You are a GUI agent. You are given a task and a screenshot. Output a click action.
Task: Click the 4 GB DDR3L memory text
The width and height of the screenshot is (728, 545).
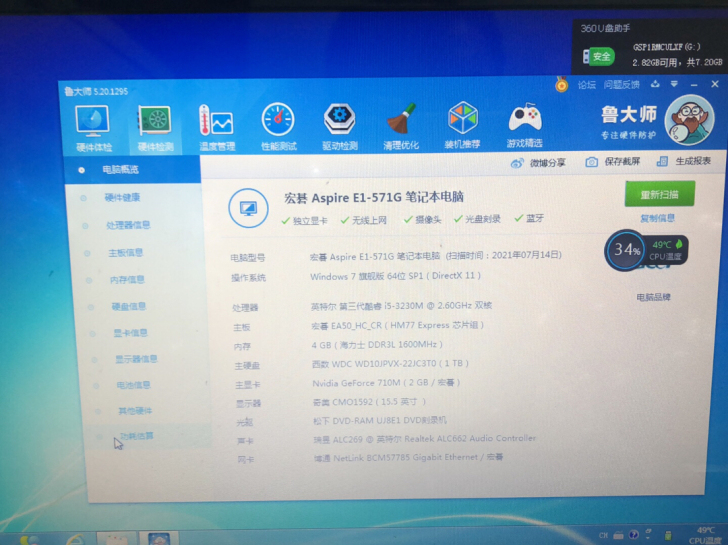click(377, 345)
